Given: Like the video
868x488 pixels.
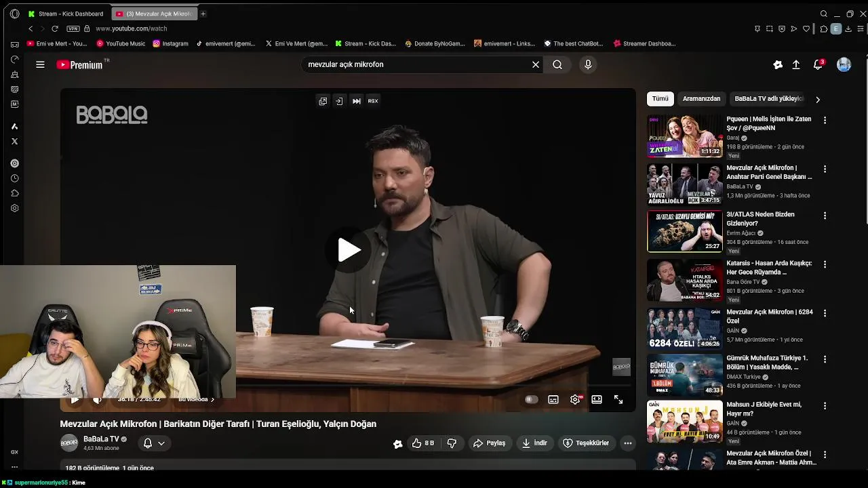Looking at the screenshot, I should [x=422, y=443].
